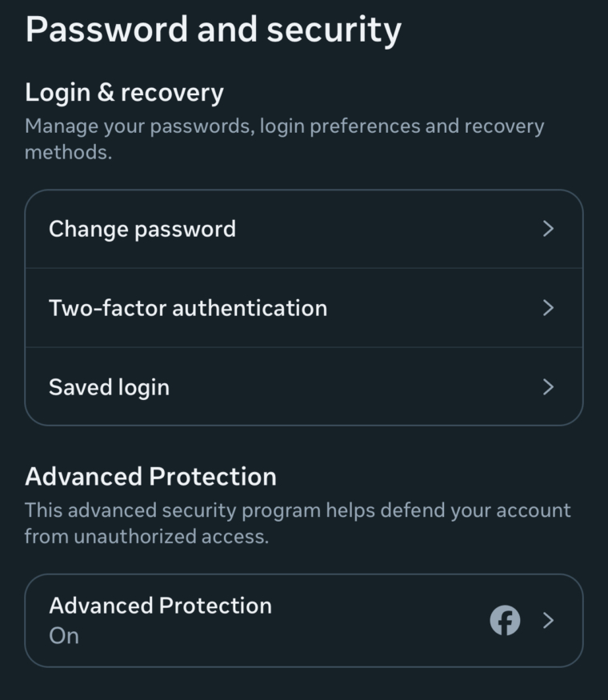608x700 pixels.
Task: Open the Saved login settings
Action: pos(304,386)
